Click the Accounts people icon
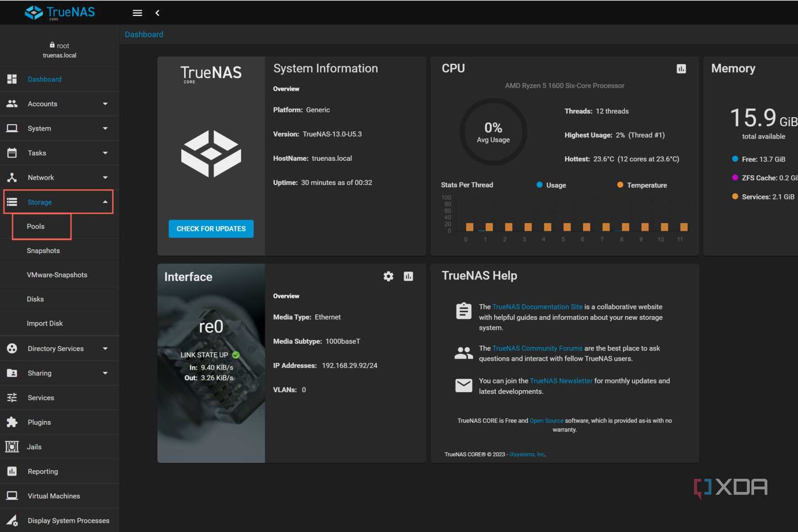The width and height of the screenshot is (798, 532). point(12,103)
